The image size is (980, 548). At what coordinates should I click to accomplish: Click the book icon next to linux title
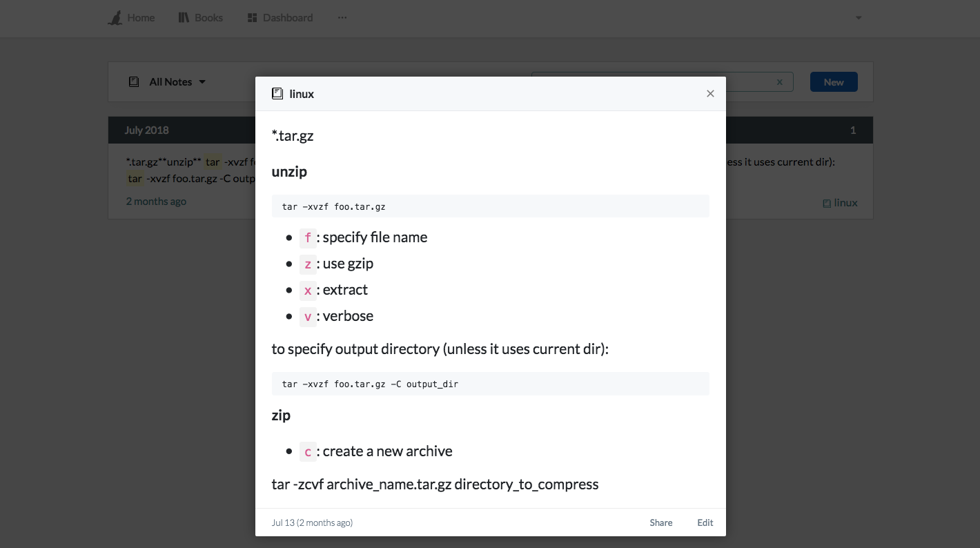tap(277, 94)
